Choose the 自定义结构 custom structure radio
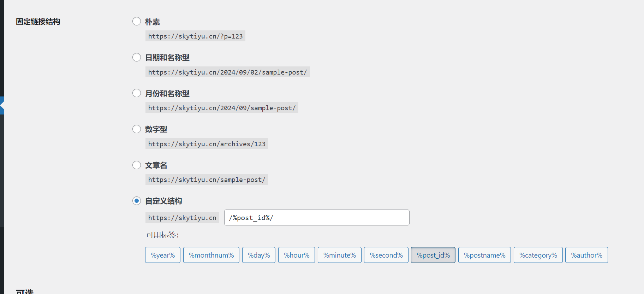The image size is (644, 294). pyautogui.click(x=137, y=201)
